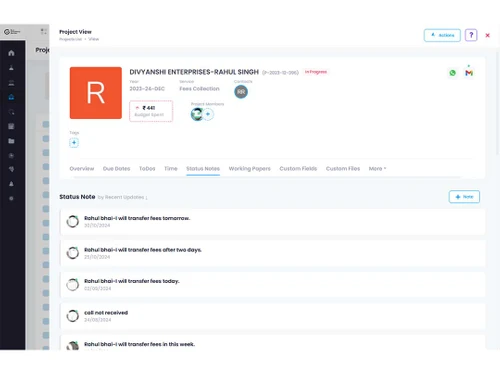Viewport: 500px width, 375px height.
Task: Click the calendar-like icon above the folder icon
Action: (x=11, y=126)
